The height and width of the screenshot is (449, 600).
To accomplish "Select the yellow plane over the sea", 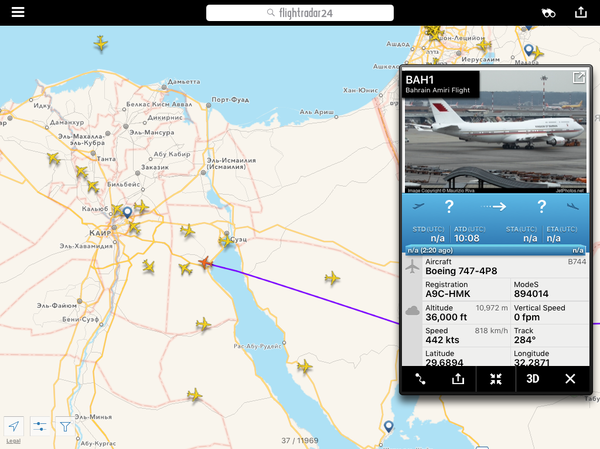I will click(x=101, y=43).
